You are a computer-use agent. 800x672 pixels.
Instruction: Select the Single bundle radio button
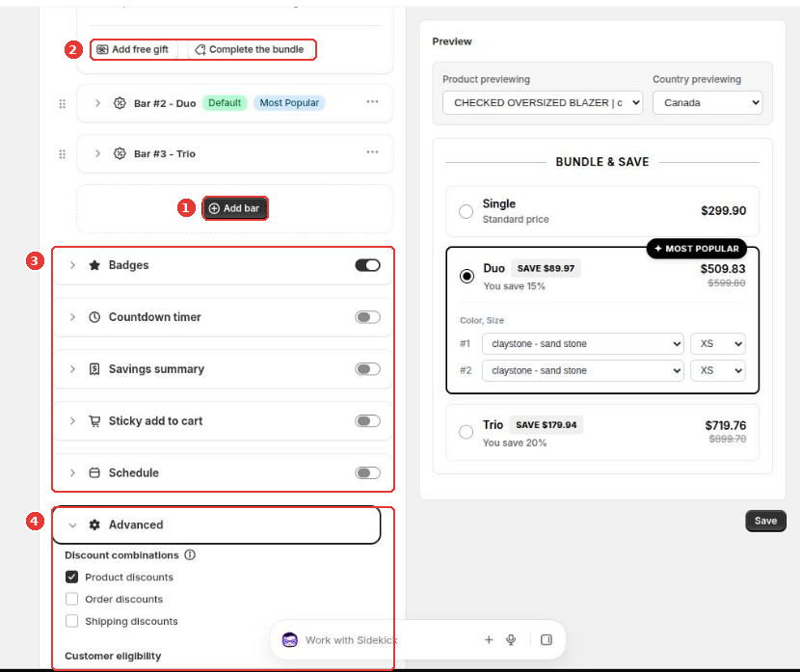[466, 211]
